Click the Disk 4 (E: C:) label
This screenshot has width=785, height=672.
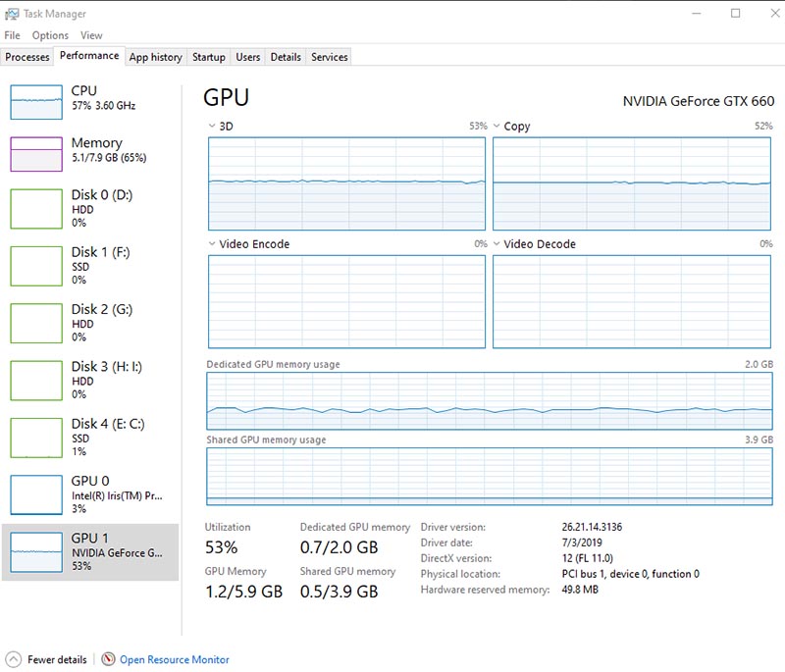pyautogui.click(x=108, y=424)
